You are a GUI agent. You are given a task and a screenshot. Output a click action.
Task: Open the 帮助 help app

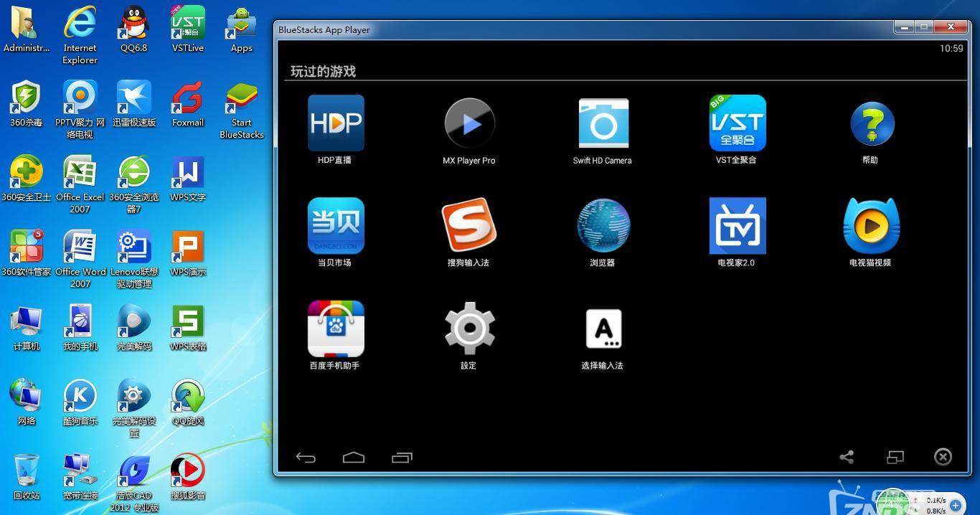(x=871, y=123)
